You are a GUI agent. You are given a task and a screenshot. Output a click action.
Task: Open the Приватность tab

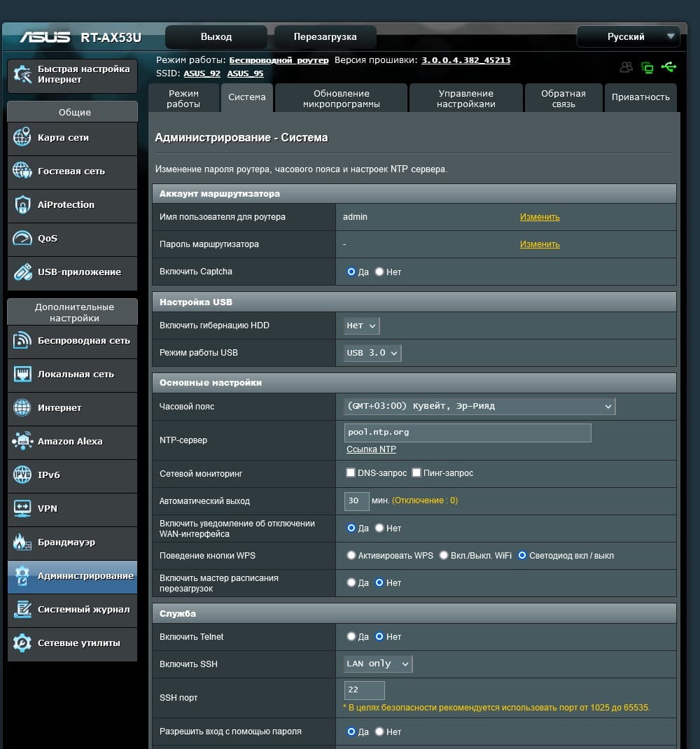tap(640, 97)
